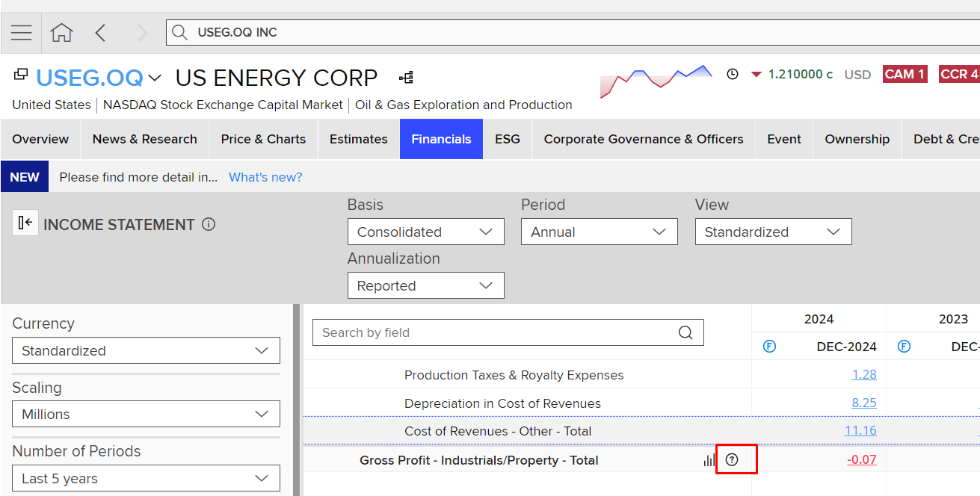Open the 1.28 Production Taxes value link
980x496 pixels.
pyautogui.click(x=864, y=374)
